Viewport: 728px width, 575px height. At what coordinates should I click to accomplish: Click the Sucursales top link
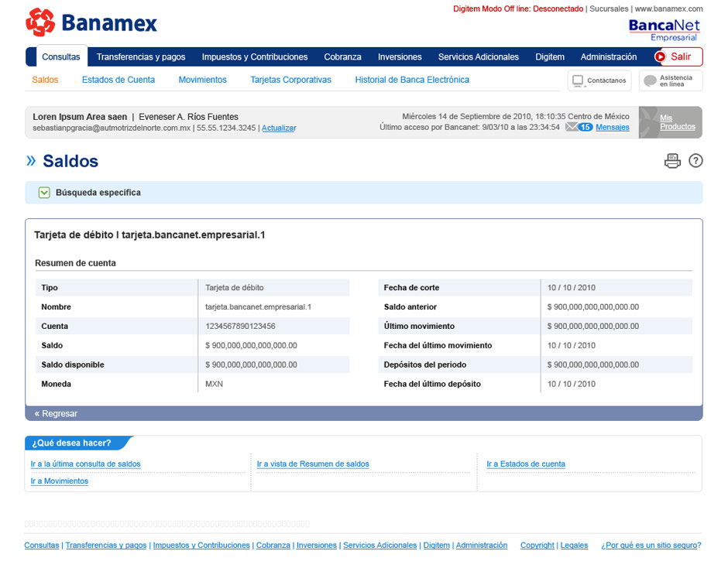point(609,9)
